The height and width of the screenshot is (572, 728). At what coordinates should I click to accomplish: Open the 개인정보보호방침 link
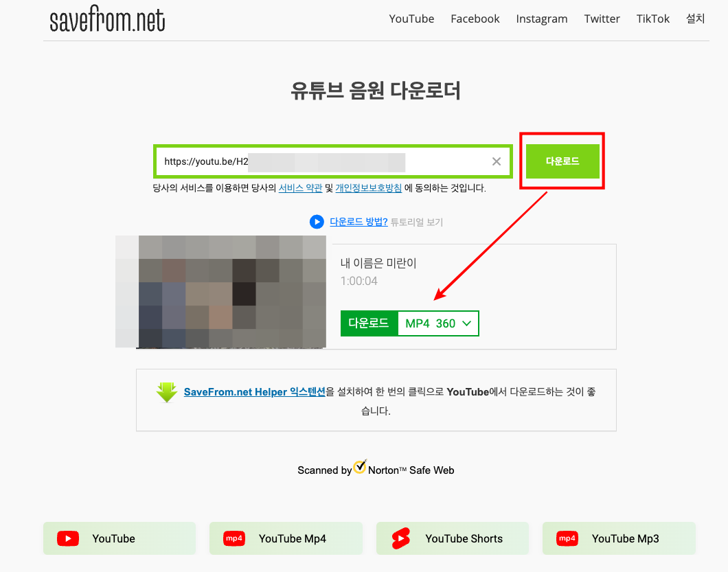[369, 188]
